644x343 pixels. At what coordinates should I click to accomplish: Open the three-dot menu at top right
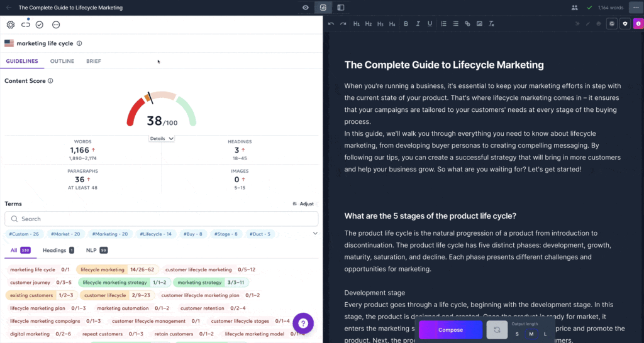click(635, 8)
